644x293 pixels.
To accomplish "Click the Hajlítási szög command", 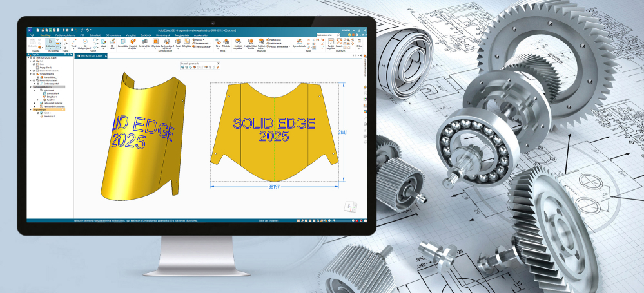I will coord(273,39).
